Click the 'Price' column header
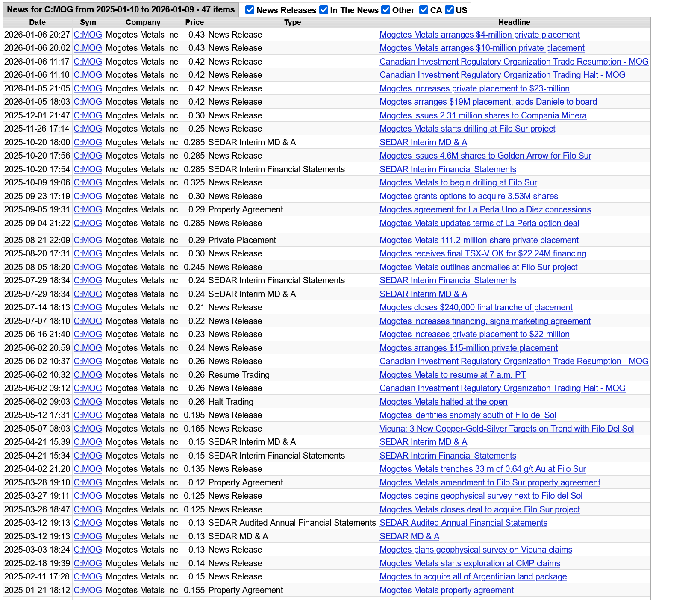Viewport: 700px width, 600px height. (x=194, y=22)
